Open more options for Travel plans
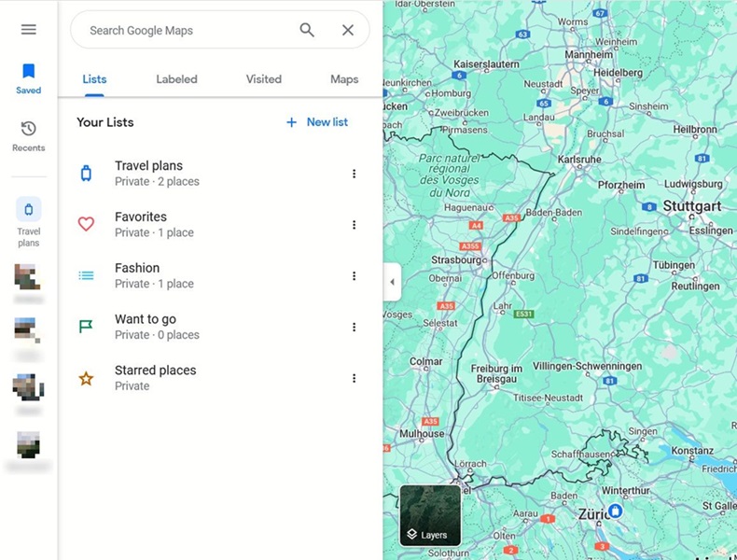Viewport: 737px width, 560px height. coord(354,174)
